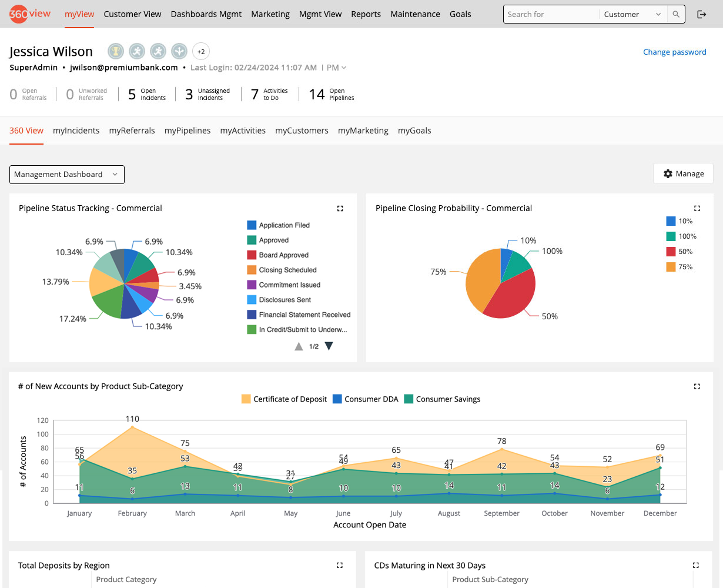Viewport: 723px width, 588px height.
Task: Open the Customer search category dropdown
Action: point(632,14)
